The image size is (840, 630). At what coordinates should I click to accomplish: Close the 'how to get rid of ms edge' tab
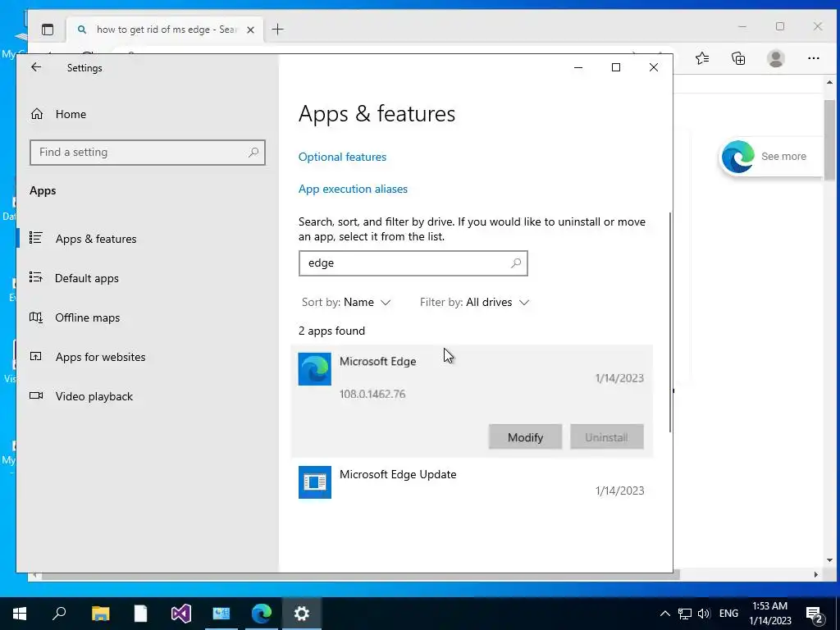click(250, 30)
